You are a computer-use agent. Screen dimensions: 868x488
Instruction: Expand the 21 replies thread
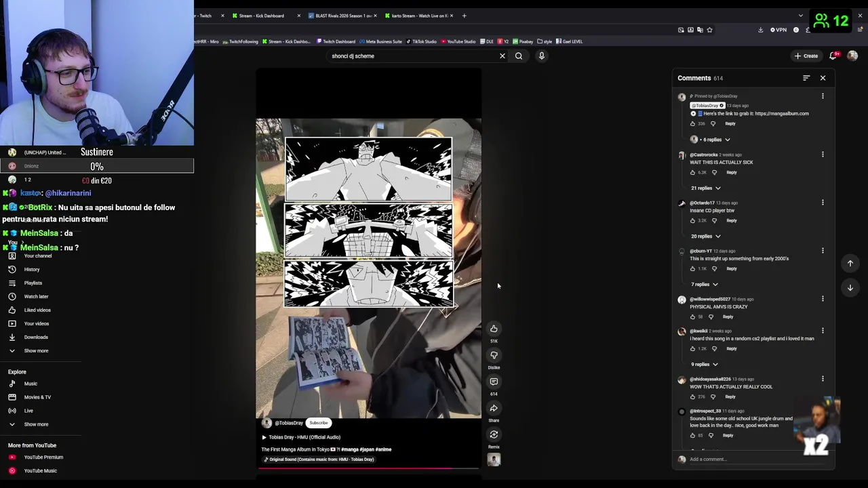[706, 188]
